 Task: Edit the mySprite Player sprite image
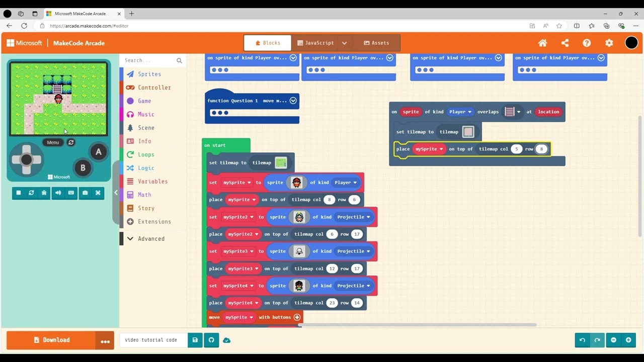[x=296, y=183]
